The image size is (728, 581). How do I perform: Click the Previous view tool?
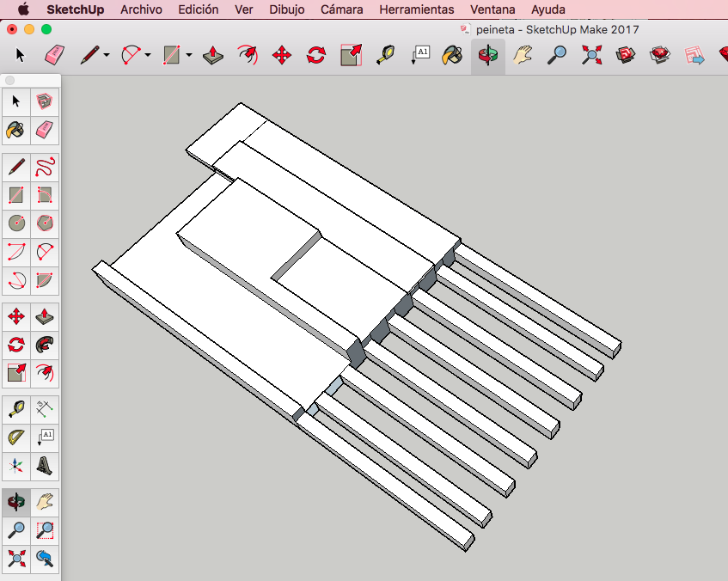click(45, 559)
